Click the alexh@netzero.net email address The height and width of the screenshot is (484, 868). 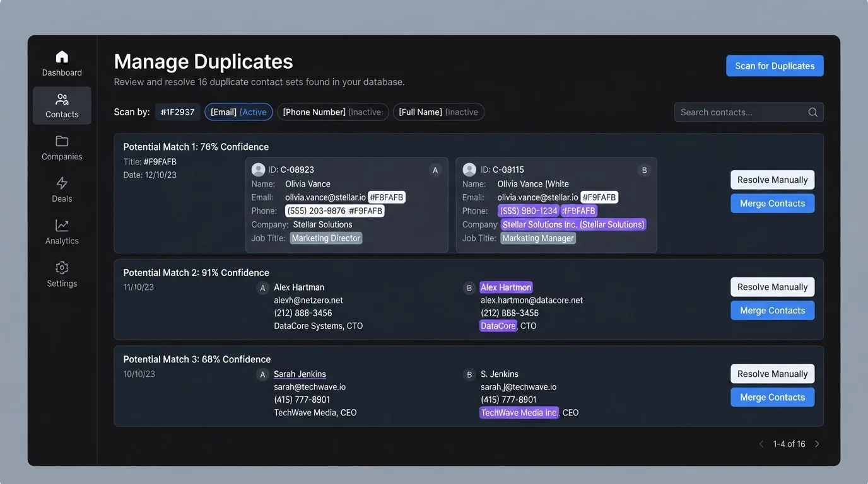(308, 301)
